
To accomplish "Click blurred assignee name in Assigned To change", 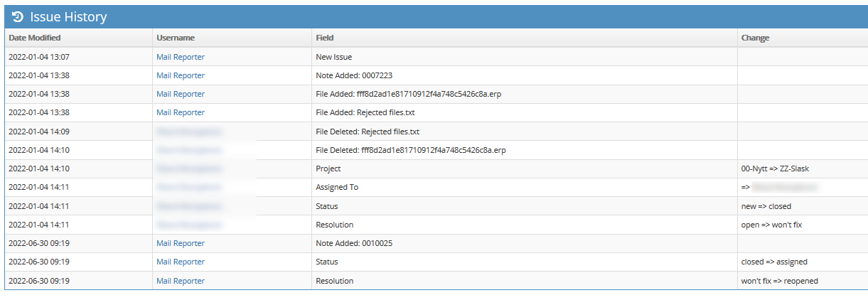I will 785,187.
